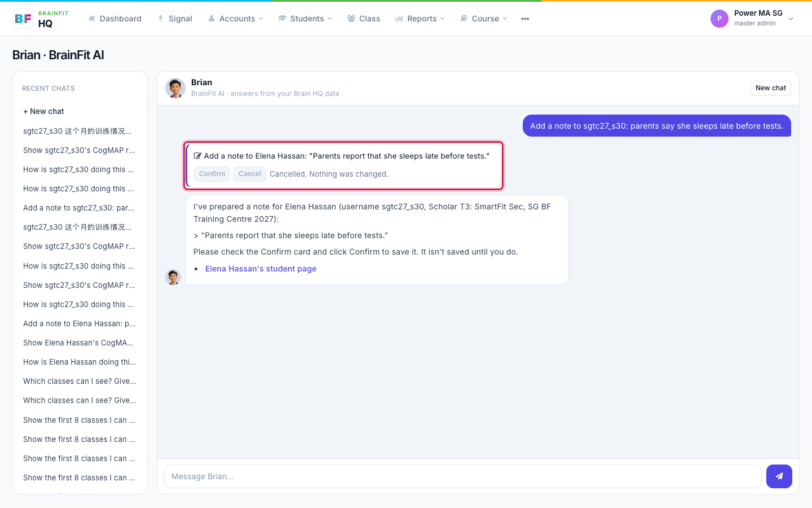812x508 pixels.
Task: Expand the Students dropdown menu
Action: coord(305,19)
